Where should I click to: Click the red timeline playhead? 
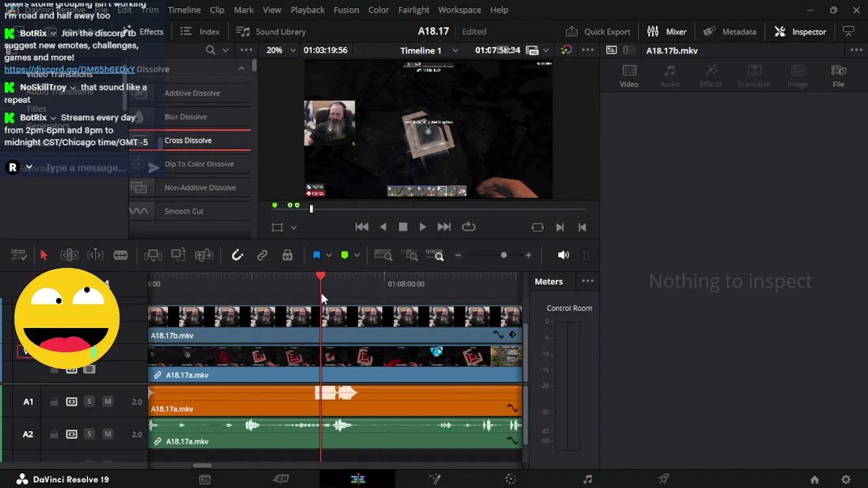[321, 275]
